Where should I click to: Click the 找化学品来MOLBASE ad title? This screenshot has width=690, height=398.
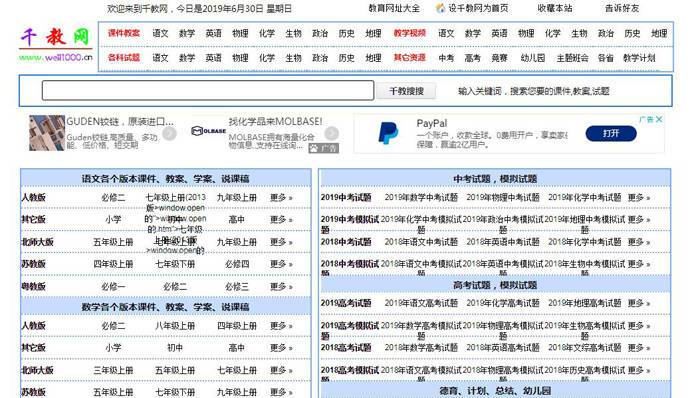coord(275,122)
